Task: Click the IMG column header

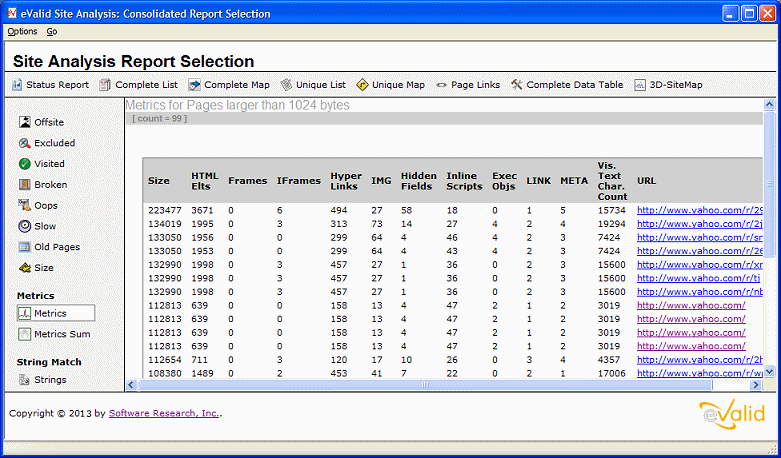Action: (x=382, y=181)
